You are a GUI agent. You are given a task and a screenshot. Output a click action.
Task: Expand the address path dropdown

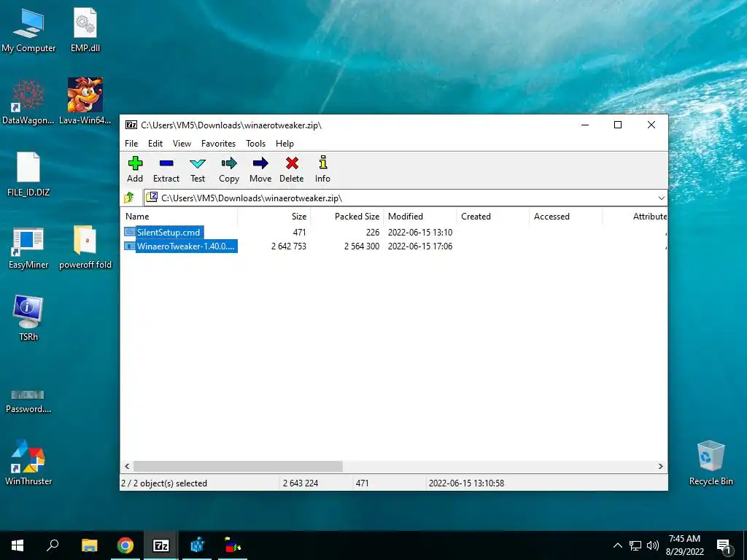click(661, 198)
